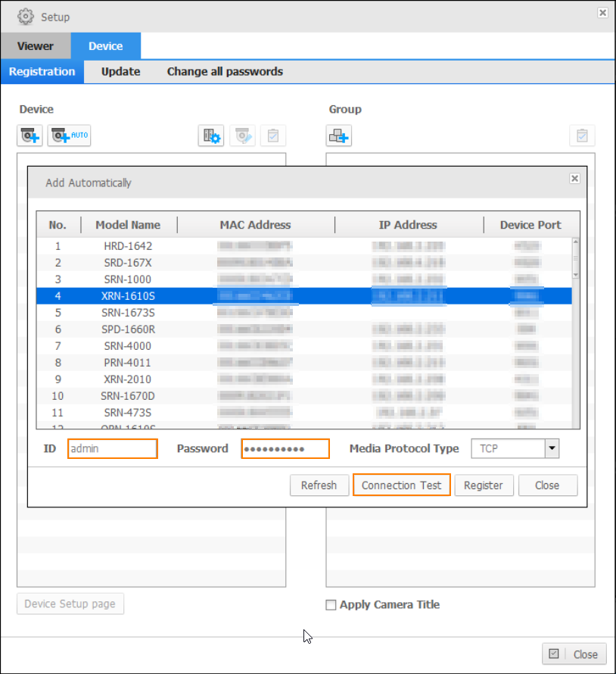Sort by the Model Name column header
This screenshot has height=674, width=616.
pos(129,225)
